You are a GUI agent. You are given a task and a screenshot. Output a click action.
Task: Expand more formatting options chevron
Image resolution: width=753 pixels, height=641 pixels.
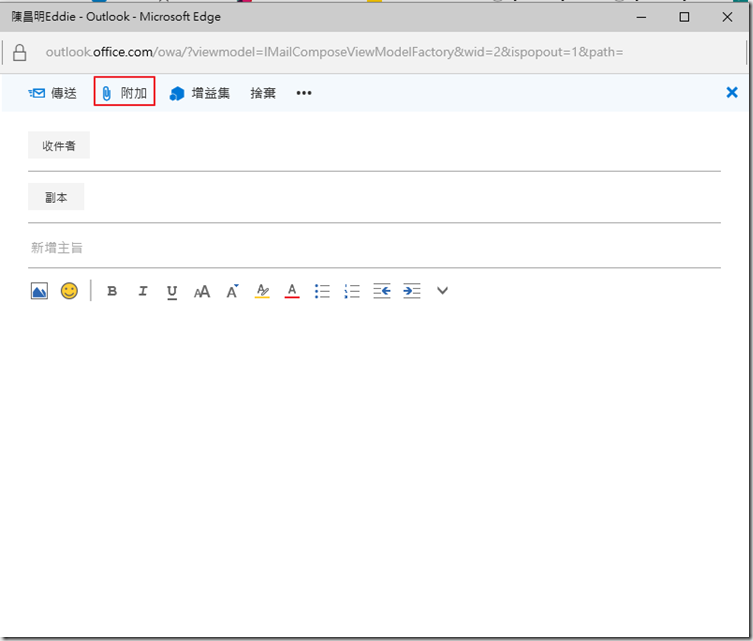[442, 291]
